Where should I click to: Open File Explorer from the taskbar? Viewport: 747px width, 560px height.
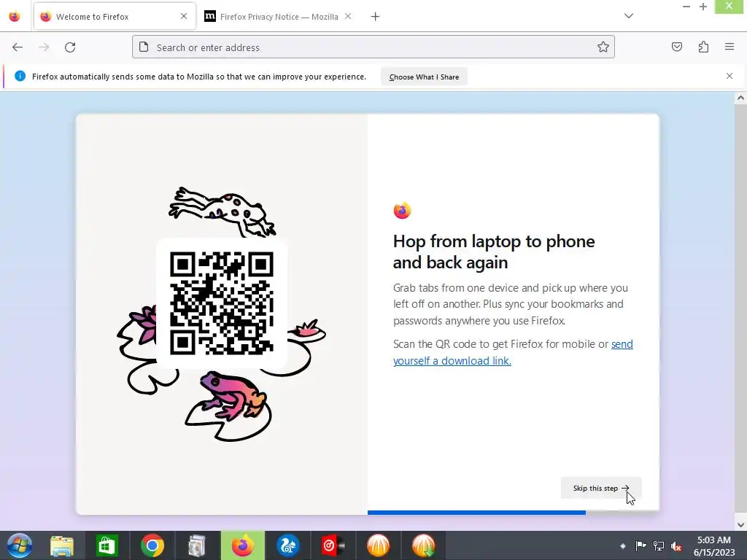click(62, 545)
